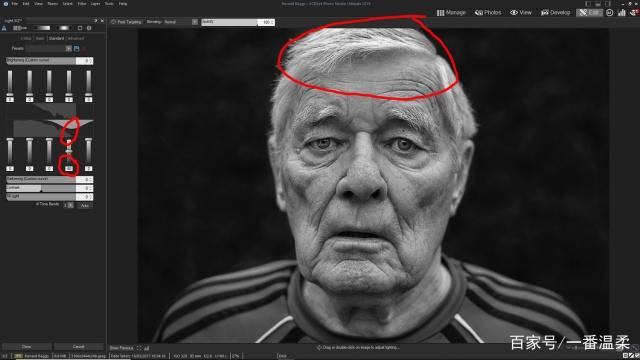The height and width of the screenshot is (360, 640).
Task: Open the Select menu
Action: (67, 4)
